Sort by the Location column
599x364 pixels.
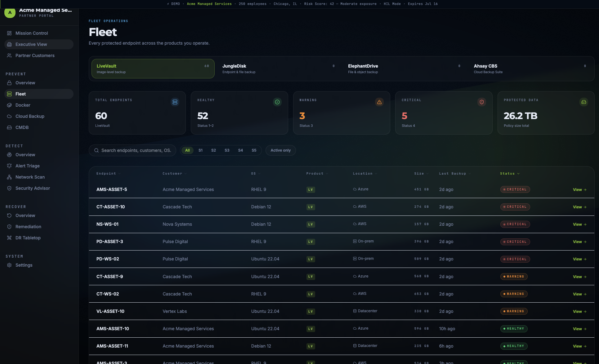pyautogui.click(x=365, y=174)
